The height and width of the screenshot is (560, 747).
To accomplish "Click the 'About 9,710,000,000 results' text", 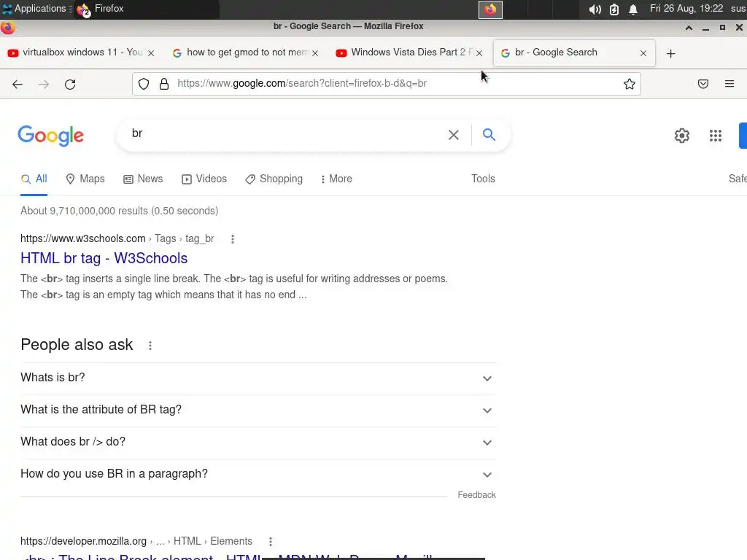I will [x=119, y=211].
